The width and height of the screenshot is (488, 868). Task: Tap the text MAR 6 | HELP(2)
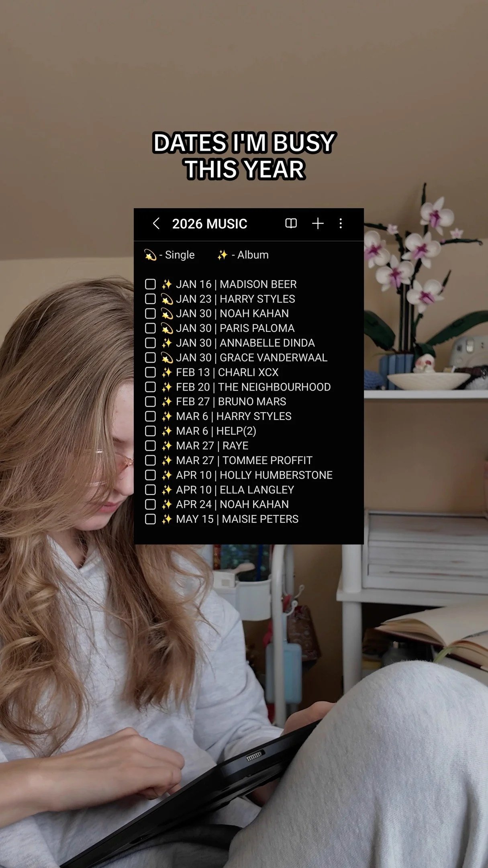[216, 431]
